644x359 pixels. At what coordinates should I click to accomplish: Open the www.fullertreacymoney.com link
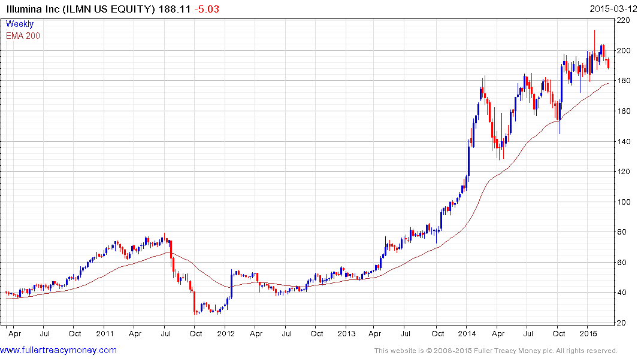point(58,351)
